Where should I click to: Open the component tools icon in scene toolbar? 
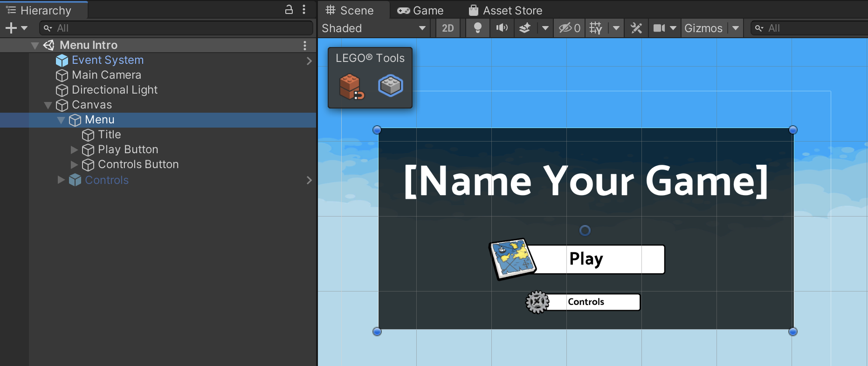[636, 28]
